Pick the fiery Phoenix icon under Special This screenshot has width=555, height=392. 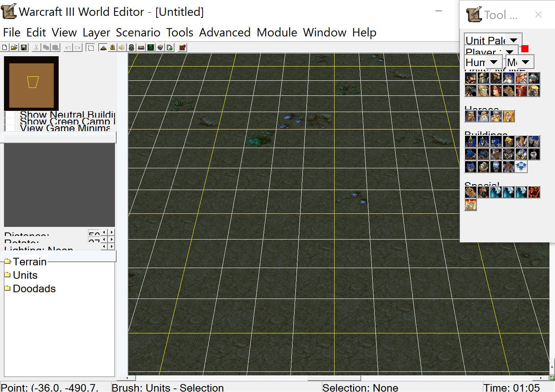[x=534, y=192]
